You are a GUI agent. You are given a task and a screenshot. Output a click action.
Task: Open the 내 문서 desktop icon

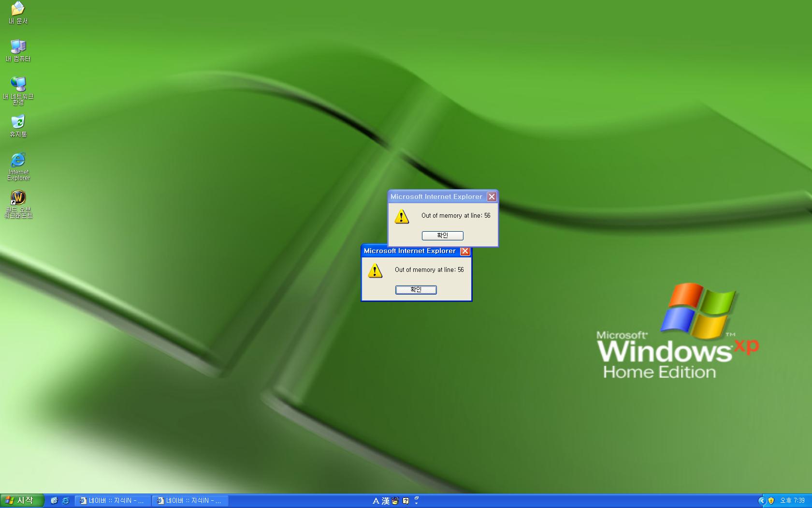tap(18, 13)
